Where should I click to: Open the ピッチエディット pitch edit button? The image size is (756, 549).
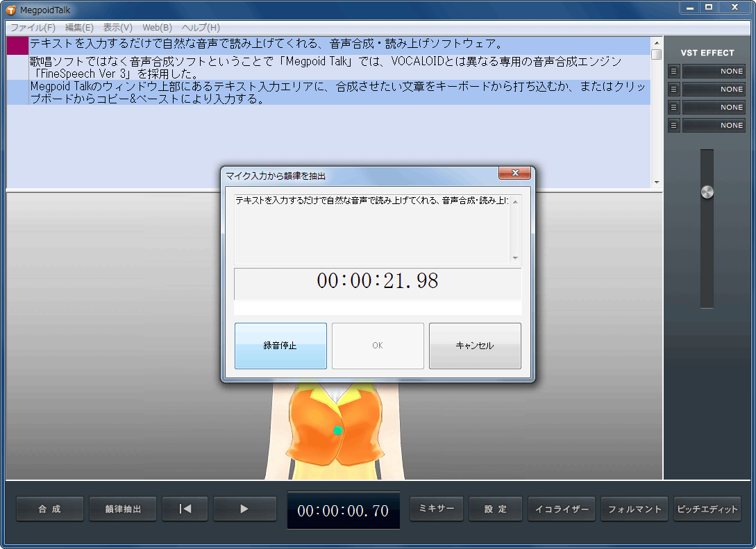[707, 509]
